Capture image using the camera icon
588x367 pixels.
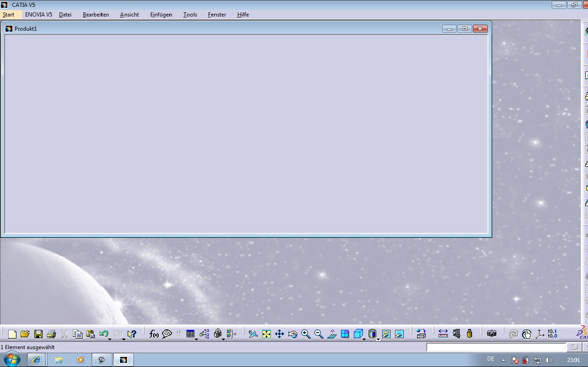pyautogui.click(x=492, y=334)
